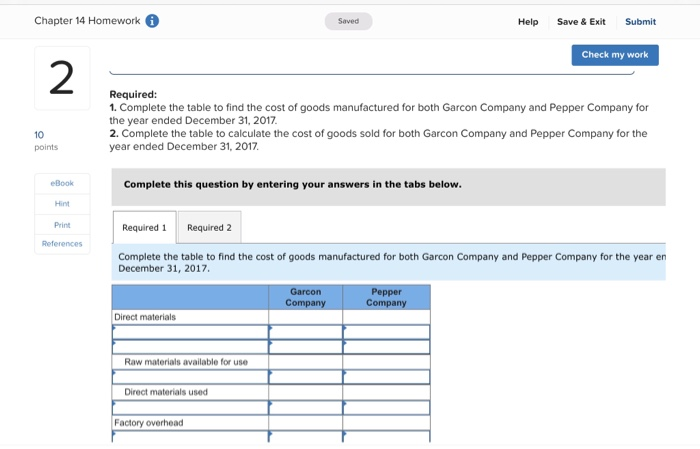
Task: Click the 10 points label
Action: (x=46, y=141)
